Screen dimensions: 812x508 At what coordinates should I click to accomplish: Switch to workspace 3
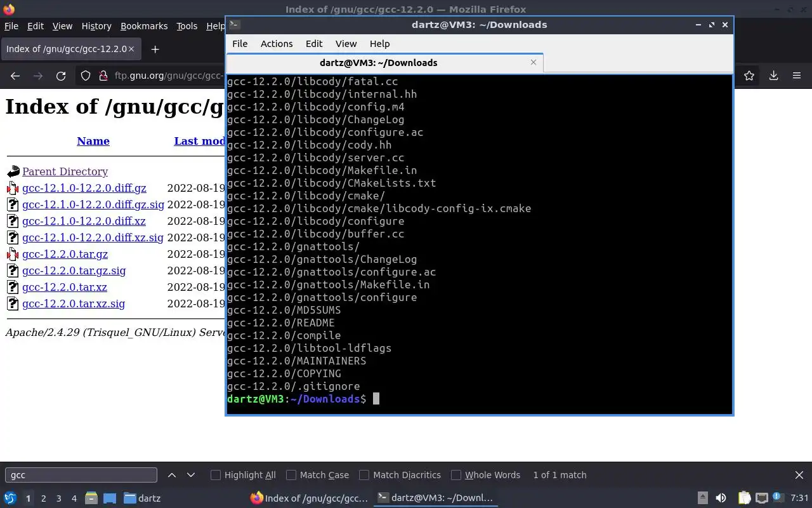tap(59, 498)
